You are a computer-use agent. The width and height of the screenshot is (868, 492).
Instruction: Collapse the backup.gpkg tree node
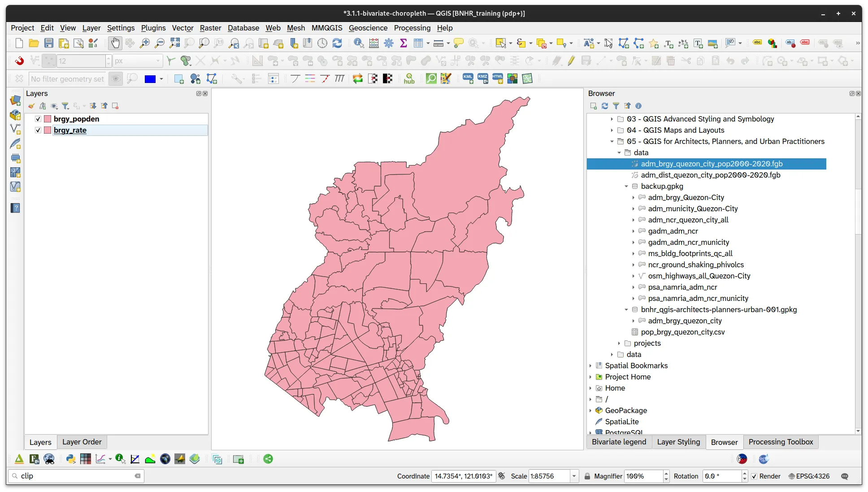point(626,186)
